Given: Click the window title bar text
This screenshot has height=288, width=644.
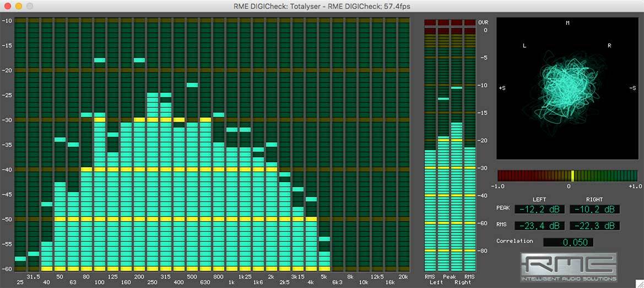Looking at the screenshot, I should coord(322,6).
